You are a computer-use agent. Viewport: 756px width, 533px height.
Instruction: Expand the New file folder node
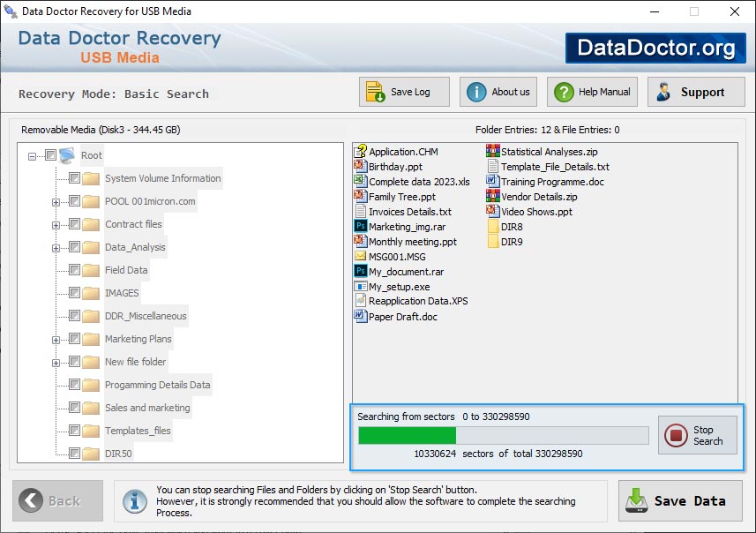56,364
